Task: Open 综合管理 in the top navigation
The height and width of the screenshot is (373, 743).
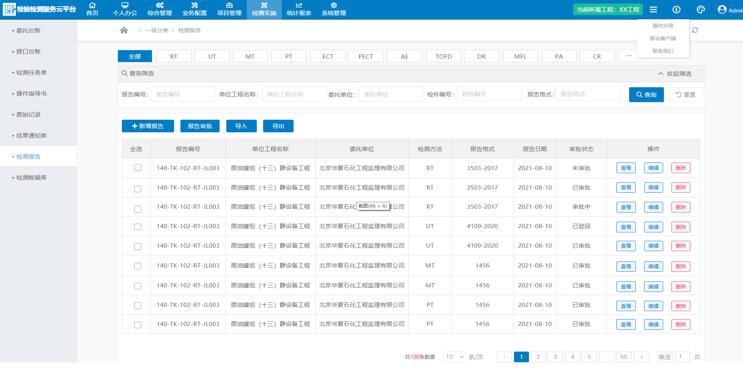Action: pyautogui.click(x=160, y=9)
